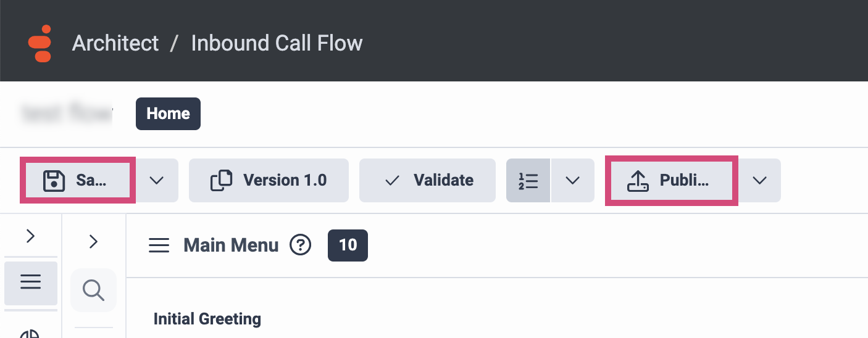The image size is (868, 338).
Task: Validate the call flow
Action: [x=427, y=180]
